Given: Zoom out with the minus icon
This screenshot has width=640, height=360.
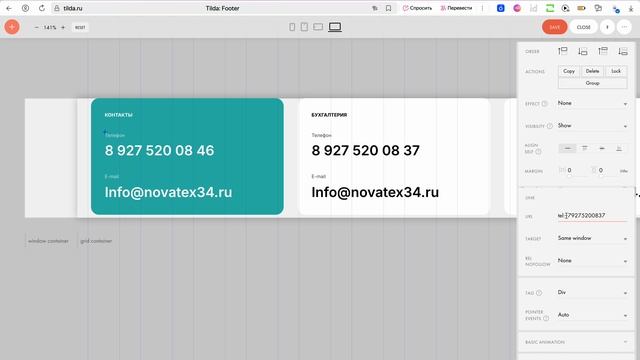Looking at the screenshot, I should (x=36, y=27).
